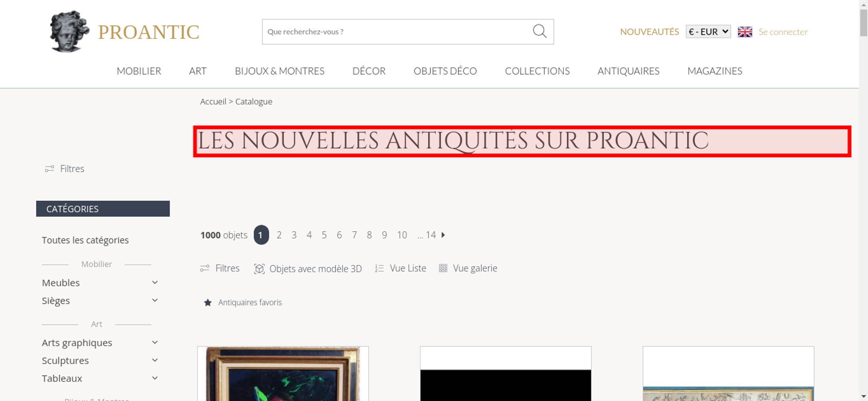
Task: Expand the Meubles category
Action: point(155,282)
